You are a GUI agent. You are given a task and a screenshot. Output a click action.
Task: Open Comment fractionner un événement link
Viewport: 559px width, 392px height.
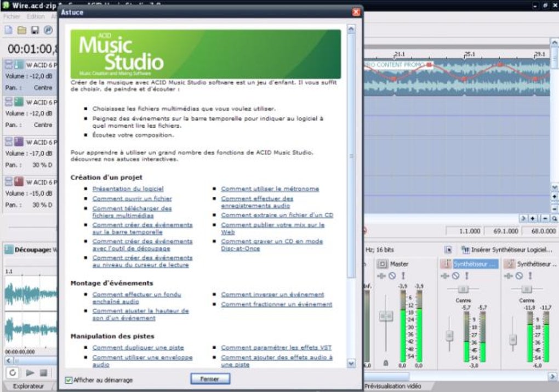click(x=276, y=304)
